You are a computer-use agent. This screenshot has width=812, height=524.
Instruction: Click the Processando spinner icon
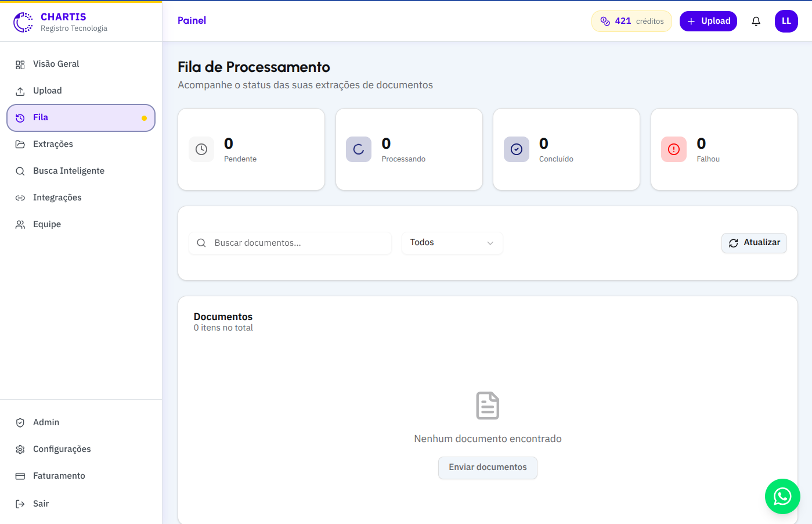point(359,149)
